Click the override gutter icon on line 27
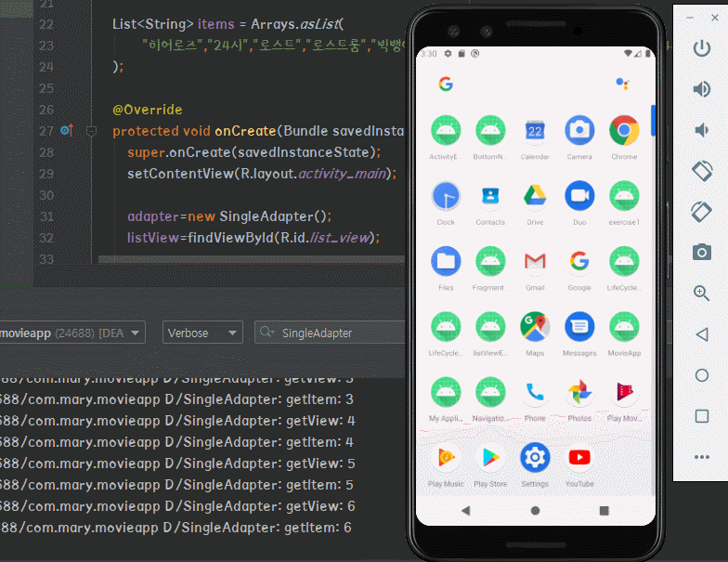This screenshot has width=728, height=562. [x=67, y=130]
